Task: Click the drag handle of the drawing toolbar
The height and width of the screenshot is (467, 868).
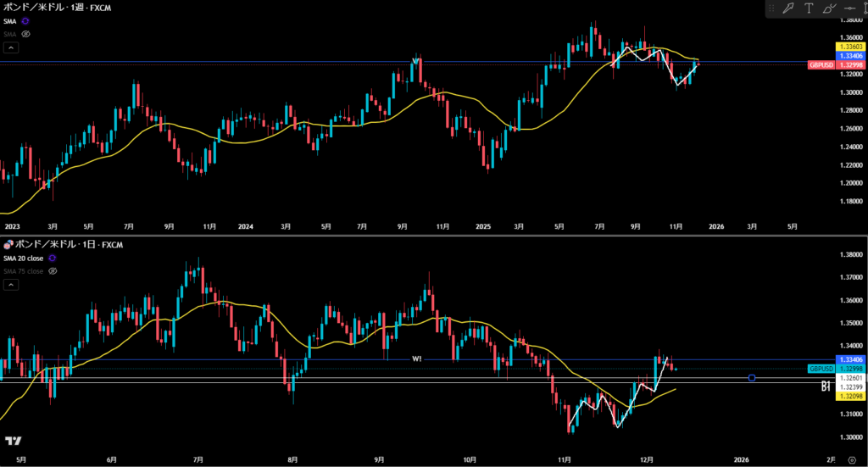Action: [771, 8]
